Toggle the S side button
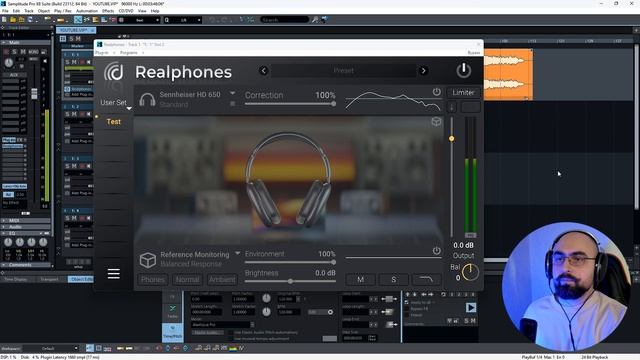Screen dimensions: 640x360 [393, 280]
